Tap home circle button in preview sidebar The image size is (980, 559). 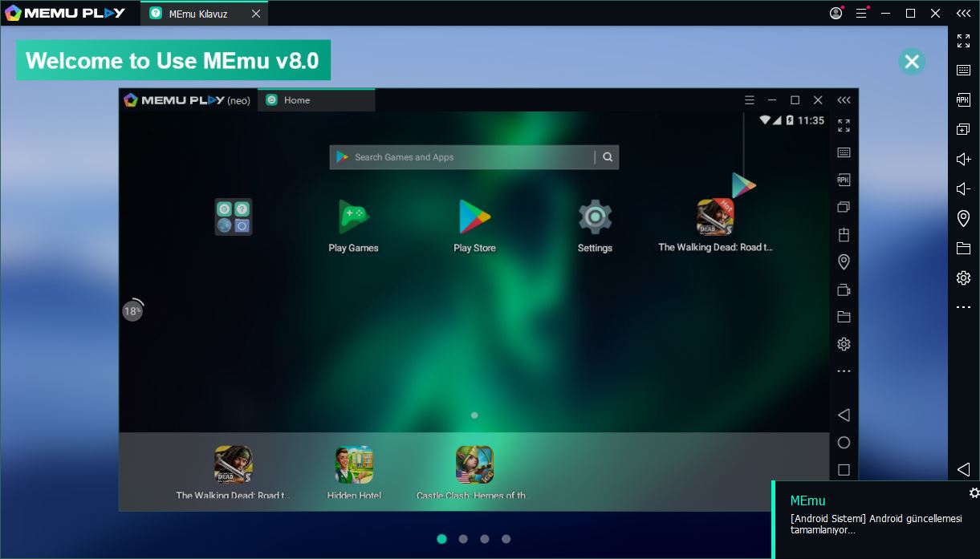[x=844, y=443]
